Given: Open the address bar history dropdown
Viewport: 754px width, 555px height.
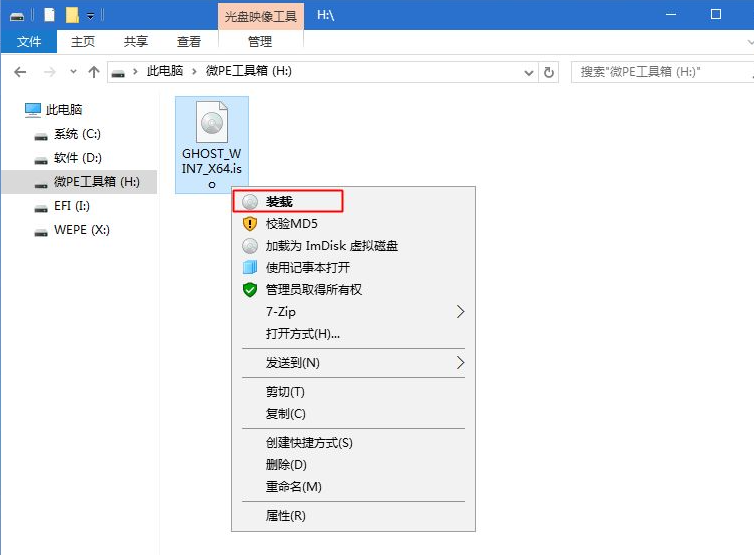Looking at the screenshot, I should 528,73.
